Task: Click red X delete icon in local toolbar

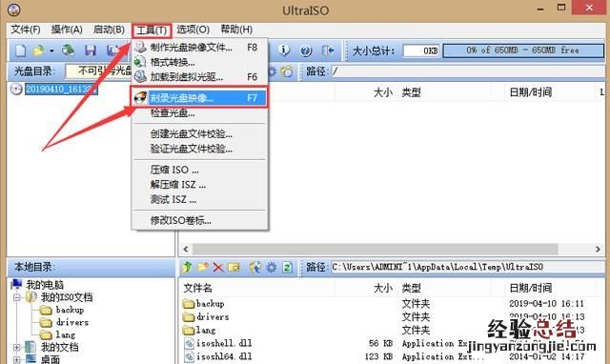Action: pyautogui.click(x=218, y=267)
